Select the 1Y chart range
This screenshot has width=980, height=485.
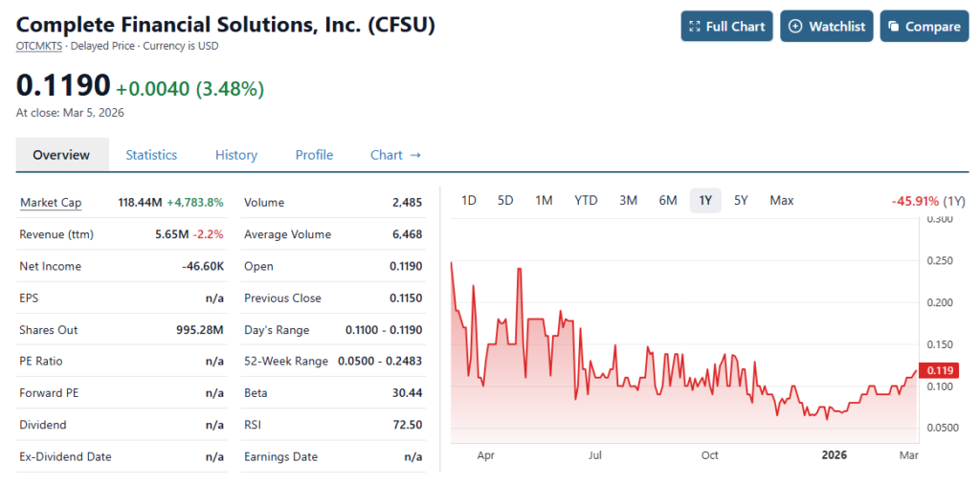pyautogui.click(x=705, y=200)
